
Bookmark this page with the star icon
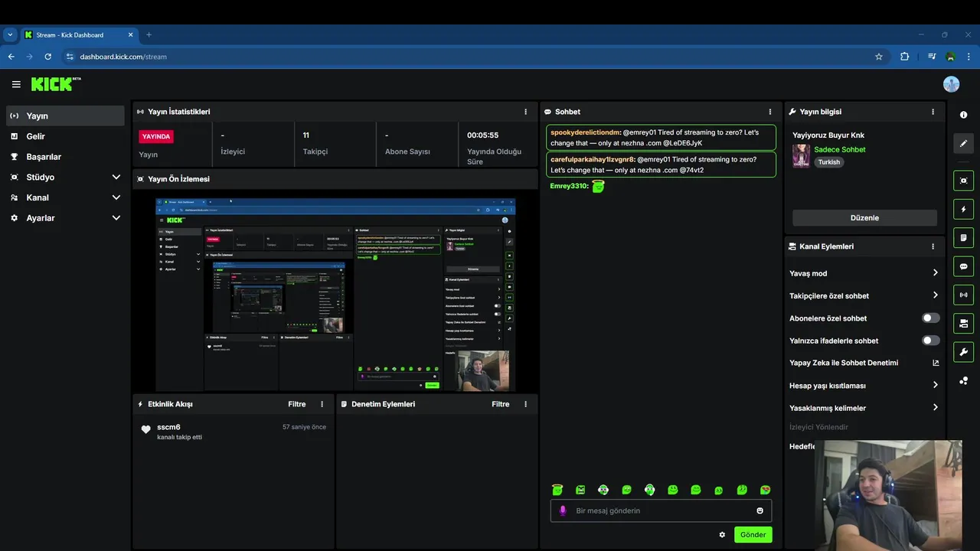point(878,57)
